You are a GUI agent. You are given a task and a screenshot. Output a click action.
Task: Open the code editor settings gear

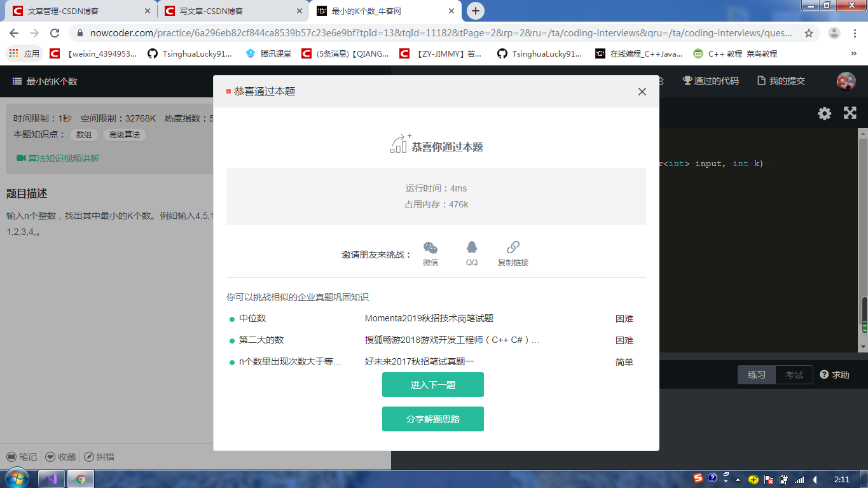[x=823, y=113]
